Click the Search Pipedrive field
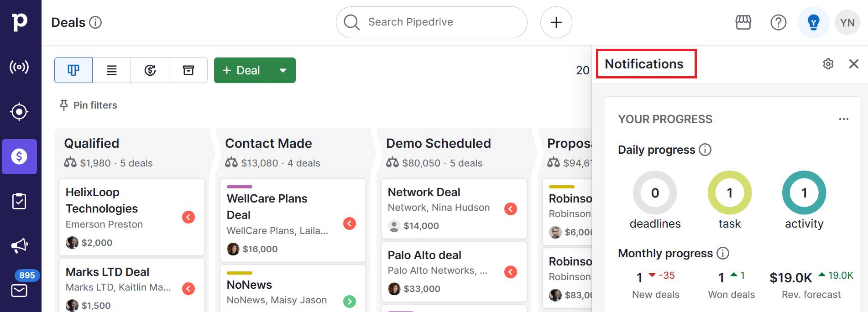 pyautogui.click(x=432, y=22)
